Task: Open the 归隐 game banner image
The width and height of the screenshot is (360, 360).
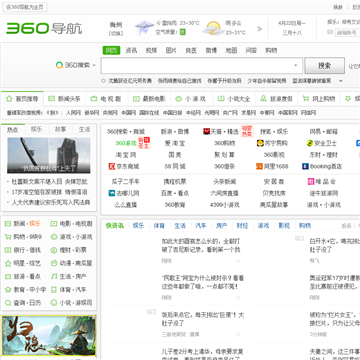Action: (x=49, y=335)
